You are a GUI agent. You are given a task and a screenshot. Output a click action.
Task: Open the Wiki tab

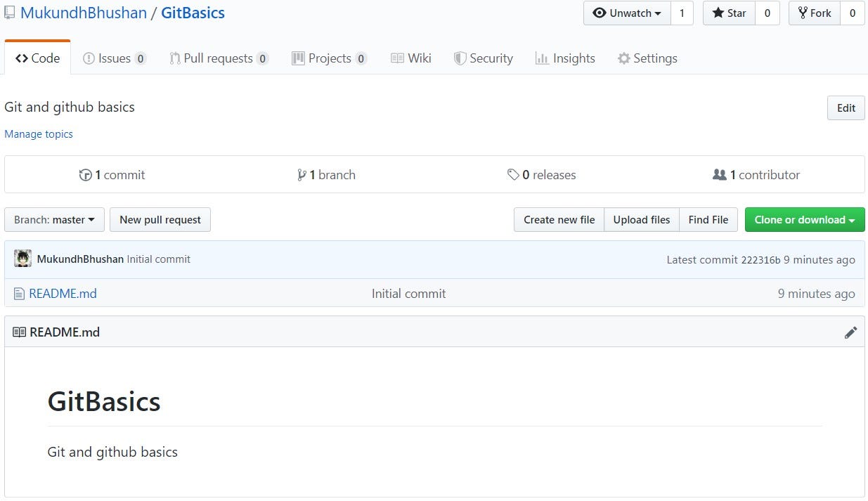click(x=411, y=58)
